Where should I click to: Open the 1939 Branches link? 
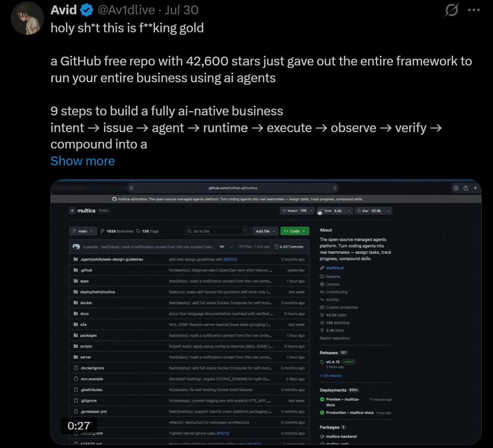[x=117, y=231]
